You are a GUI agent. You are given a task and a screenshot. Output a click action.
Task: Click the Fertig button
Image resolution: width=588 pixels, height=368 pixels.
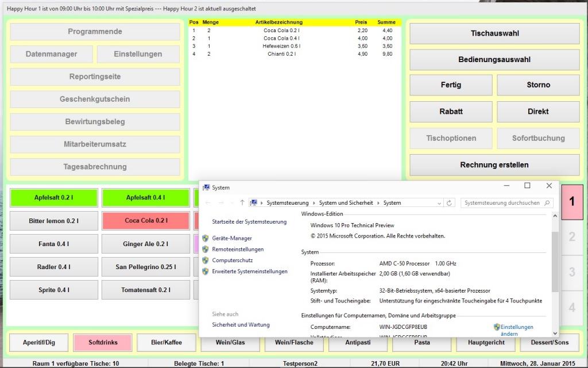(x=451, y=85)
